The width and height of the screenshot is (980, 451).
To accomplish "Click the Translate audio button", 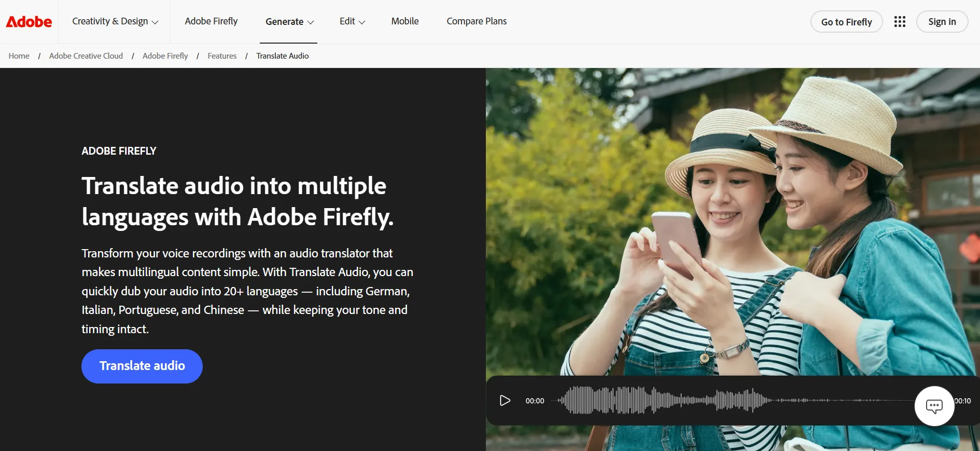I will tap(142, 366).
